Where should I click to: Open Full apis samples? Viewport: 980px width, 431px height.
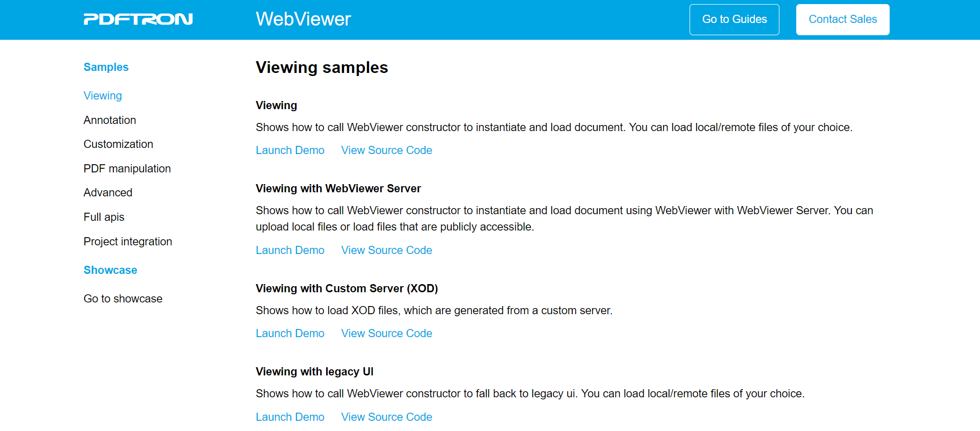[x=104, y=217]
